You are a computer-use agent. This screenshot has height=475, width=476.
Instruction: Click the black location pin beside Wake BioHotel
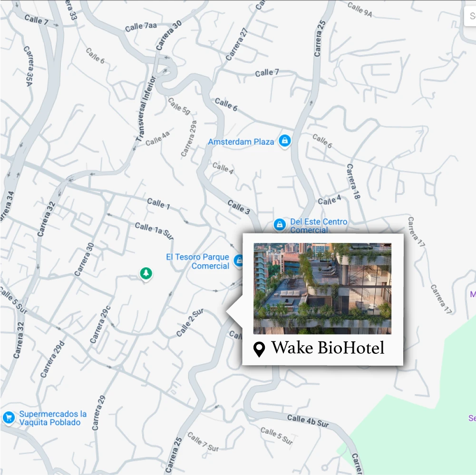point(259,349)
